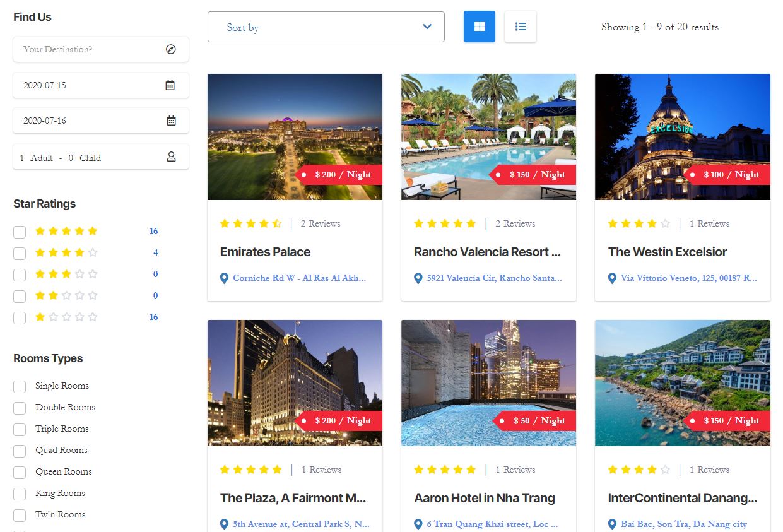Viewport: 783px width, 532px height.
Task: Enable the Double Rooms filter
Action: click(x=20, y=408)
